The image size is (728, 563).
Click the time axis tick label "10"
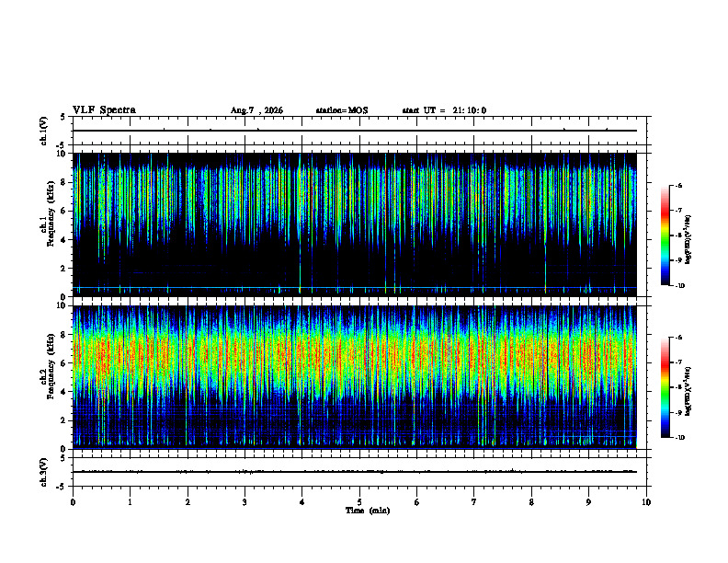pos(646,502)
